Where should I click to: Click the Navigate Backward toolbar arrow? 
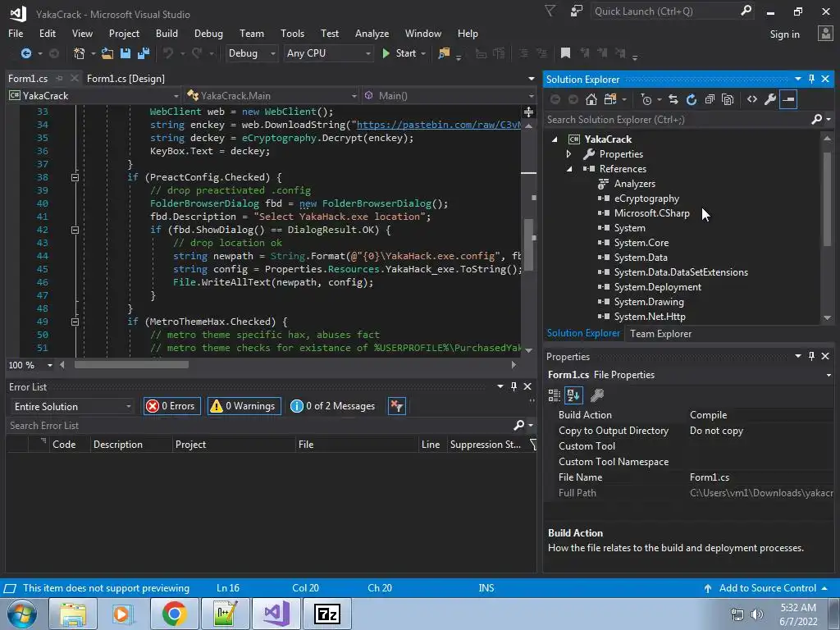coord(25,53)
